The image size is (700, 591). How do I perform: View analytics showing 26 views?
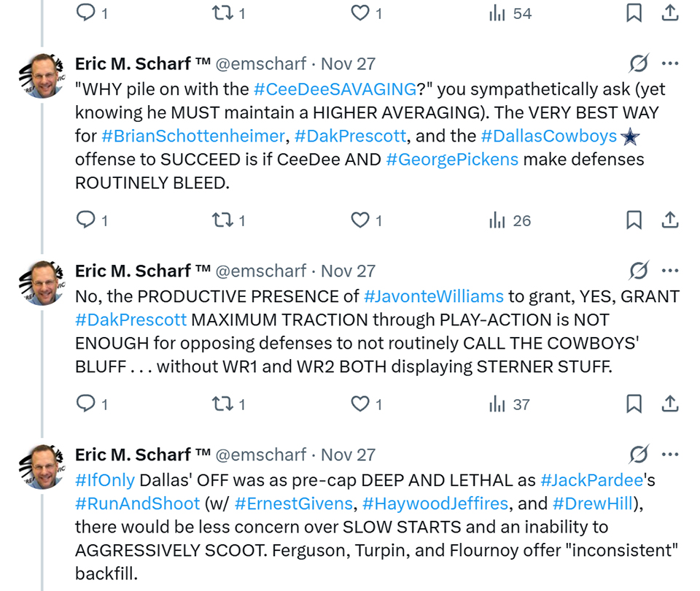[x=510, y=220]
